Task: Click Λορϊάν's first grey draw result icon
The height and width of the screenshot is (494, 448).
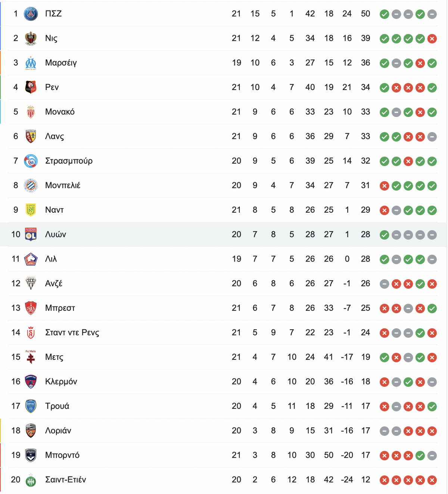Action: point(384,431)
